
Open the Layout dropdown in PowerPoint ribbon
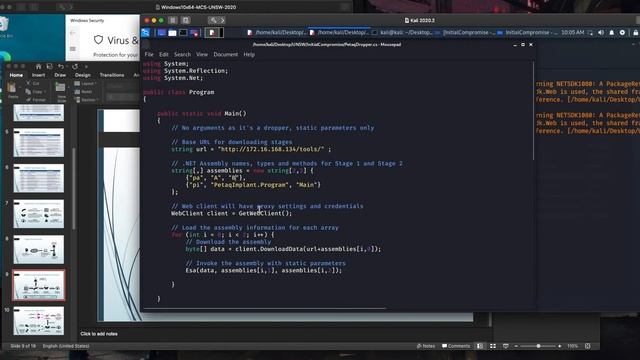[85, 83]
